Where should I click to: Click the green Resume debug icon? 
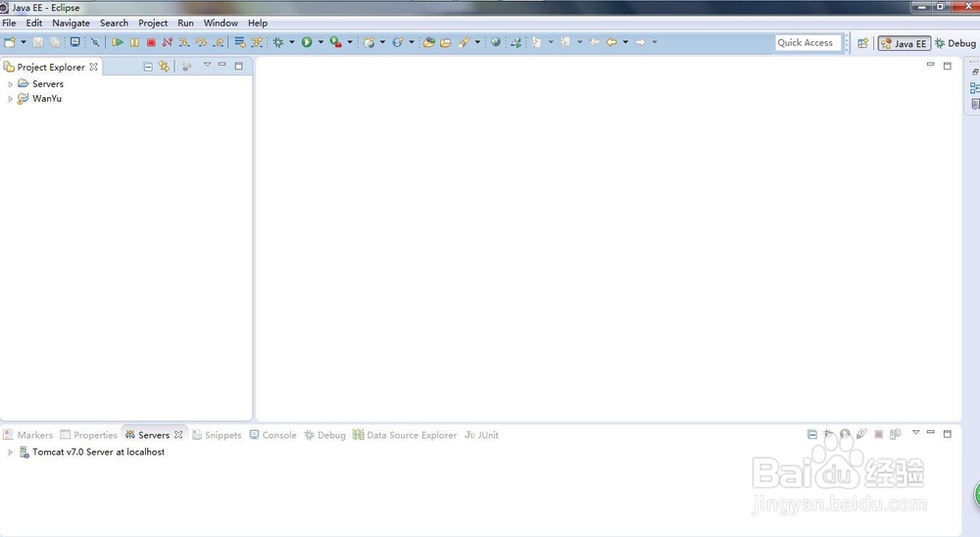tap(117, 42)
